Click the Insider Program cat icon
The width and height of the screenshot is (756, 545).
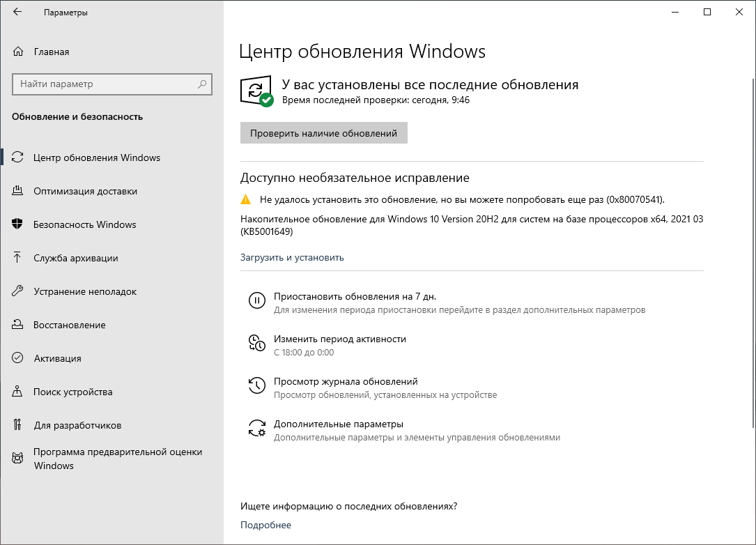(x=18, y=459)
